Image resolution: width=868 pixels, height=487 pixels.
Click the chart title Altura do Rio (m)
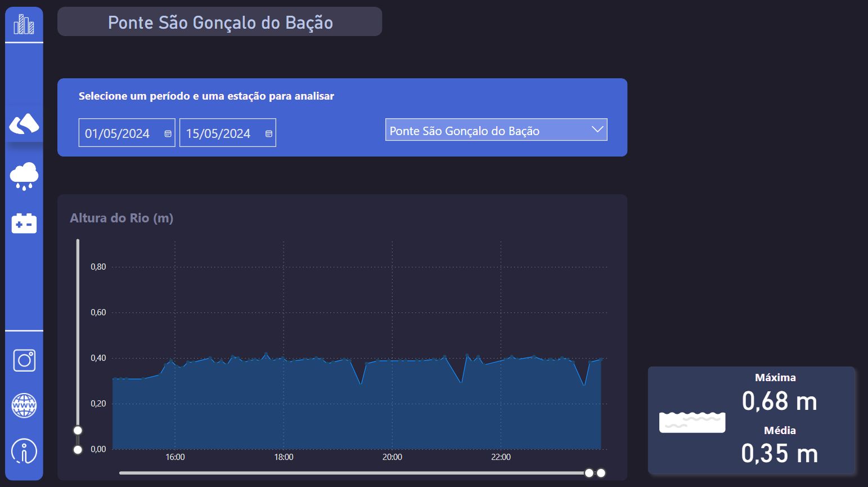point(122,218)
